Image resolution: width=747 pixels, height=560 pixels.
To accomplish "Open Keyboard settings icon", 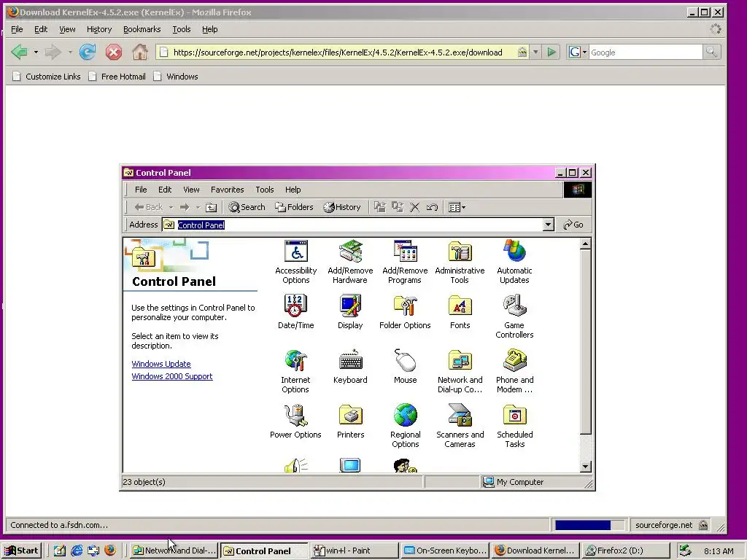I will point(350,367).
